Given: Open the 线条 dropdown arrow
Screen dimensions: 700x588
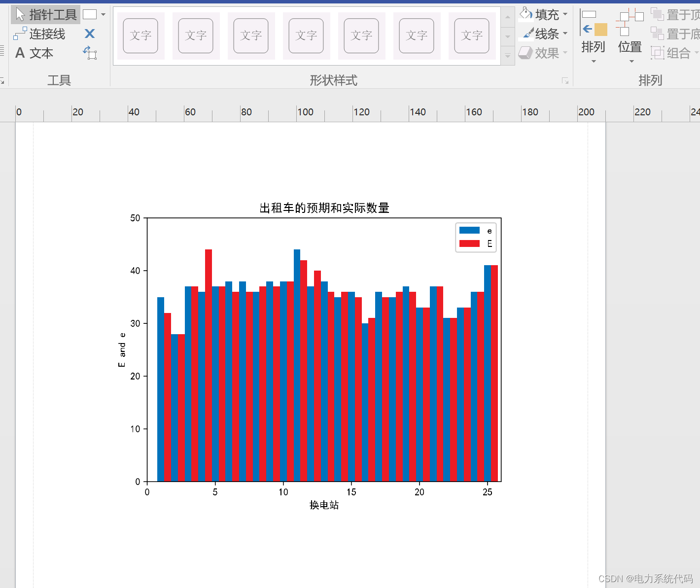Looking at the screenshot, I should pyautogui.click(x=565, y=34).
